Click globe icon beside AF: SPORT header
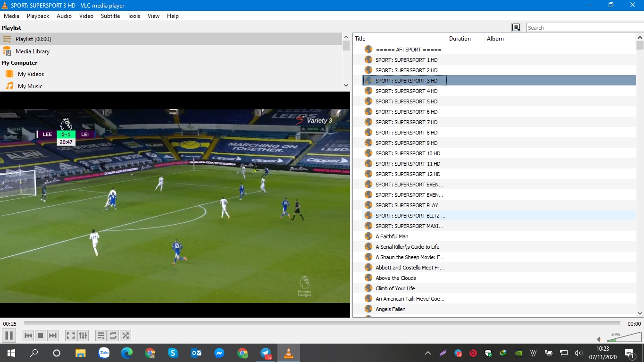Image resolution: width=644 pixels, height=362 pixels. point(368,50)
